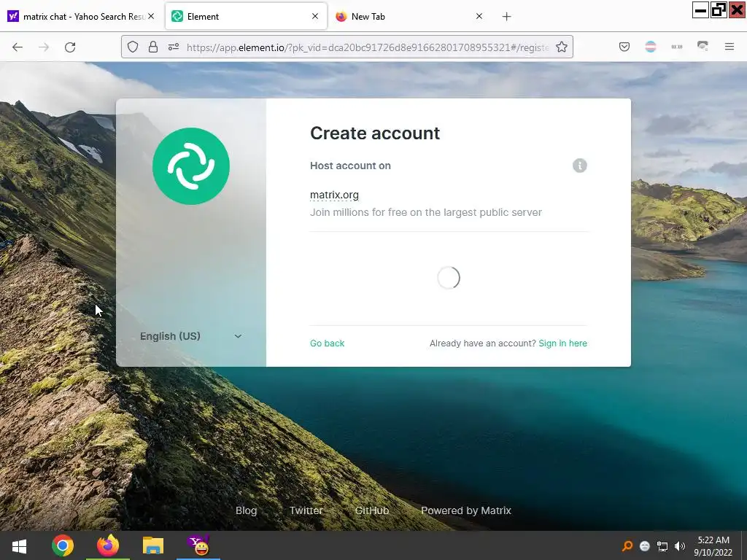Minimize the browser window
The image size is (747, 560).
(700, 10)
